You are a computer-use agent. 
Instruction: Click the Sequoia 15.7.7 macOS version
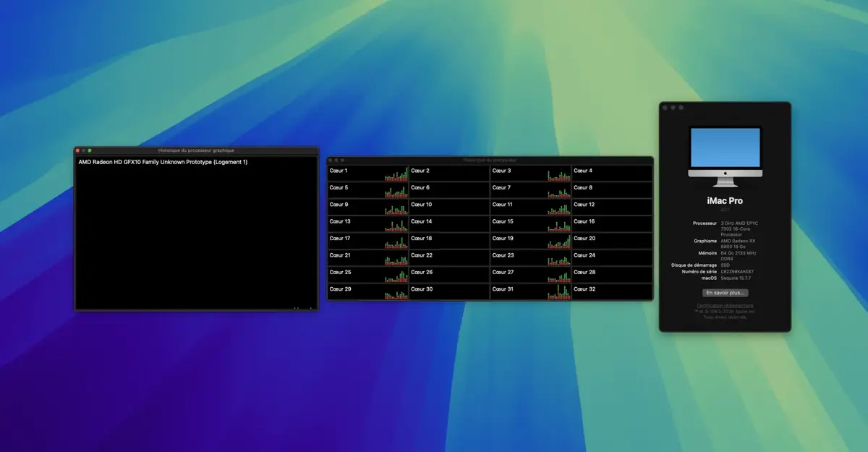(737, 278)
